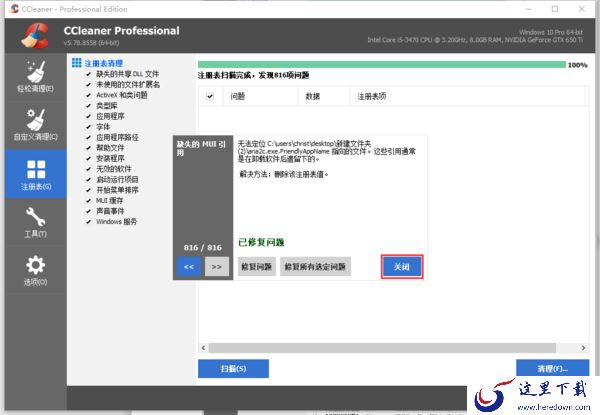The image size is (600, 415).
Task: Maximize the CCleaner window
Action: pos(555,9)
